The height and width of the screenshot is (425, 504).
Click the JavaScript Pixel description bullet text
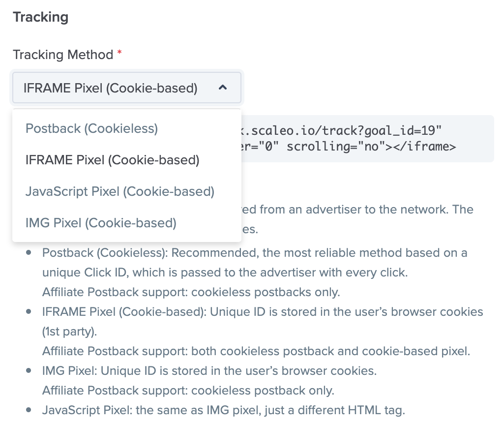click(223, 410)
